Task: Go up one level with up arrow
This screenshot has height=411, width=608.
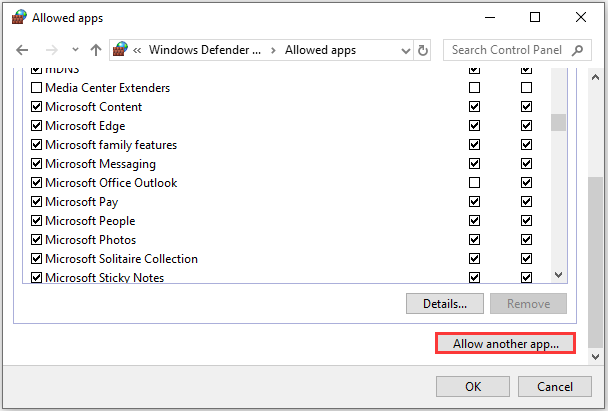Action: tap(96, 50)
